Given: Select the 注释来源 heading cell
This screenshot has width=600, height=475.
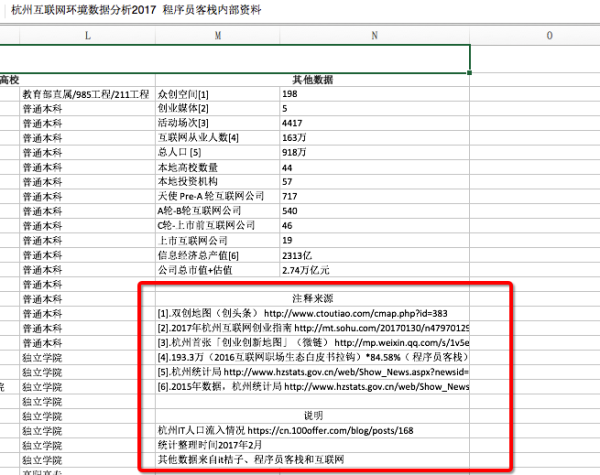Looking at the screenshot, I should pyautogui.click(x=313, y=299).
